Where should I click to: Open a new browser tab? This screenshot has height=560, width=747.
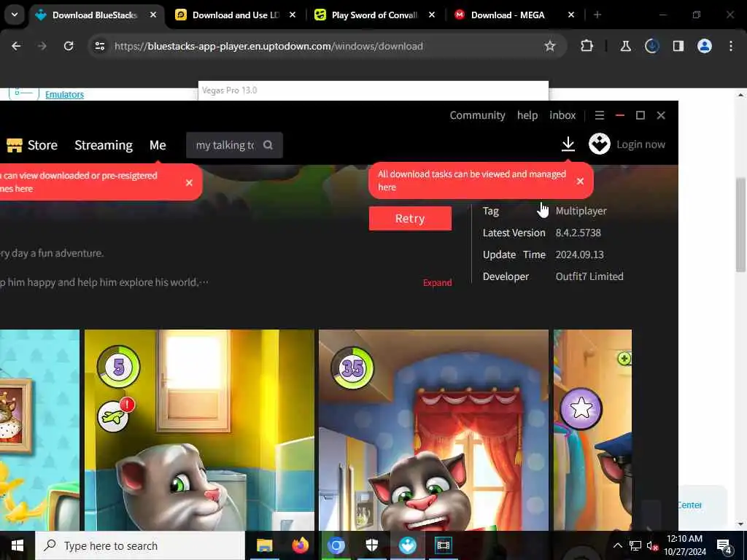pos(597,15)
